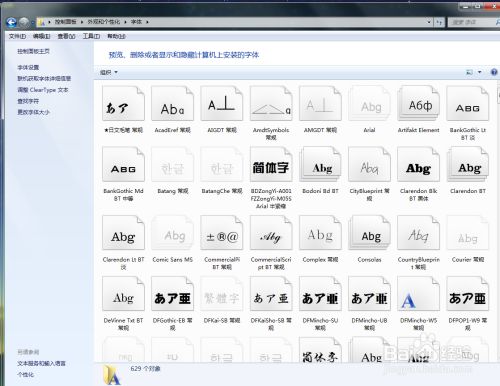Image resolution: width=500 pixels, height=386 pixels.
Task: Focus the search fonts input field
Action: 473,22
